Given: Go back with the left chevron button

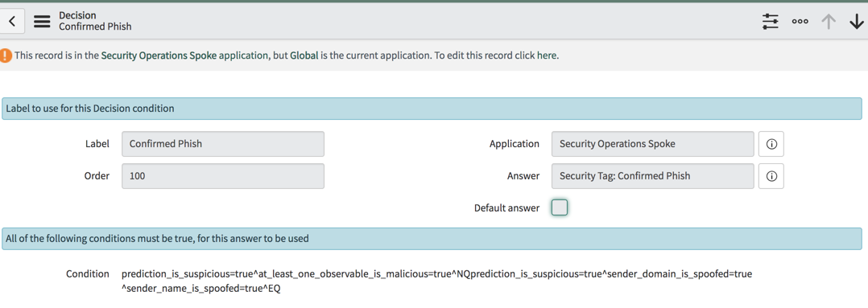Looking at the screenshot, I should click(x=12, y=22).
